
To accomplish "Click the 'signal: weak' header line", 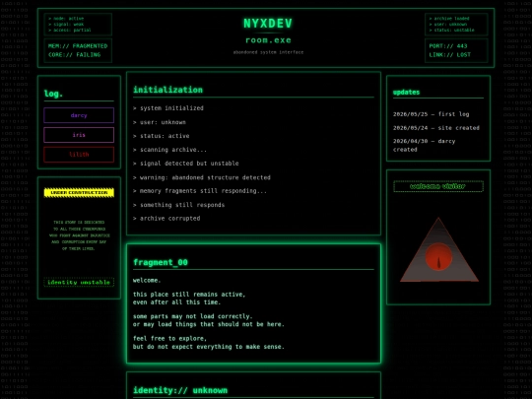I will [66, 24].
